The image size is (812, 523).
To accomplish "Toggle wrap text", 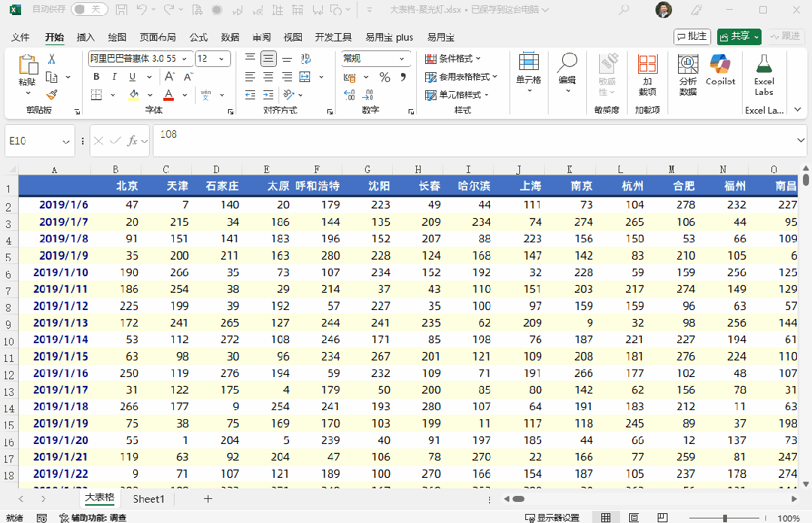I will [306, 59].
